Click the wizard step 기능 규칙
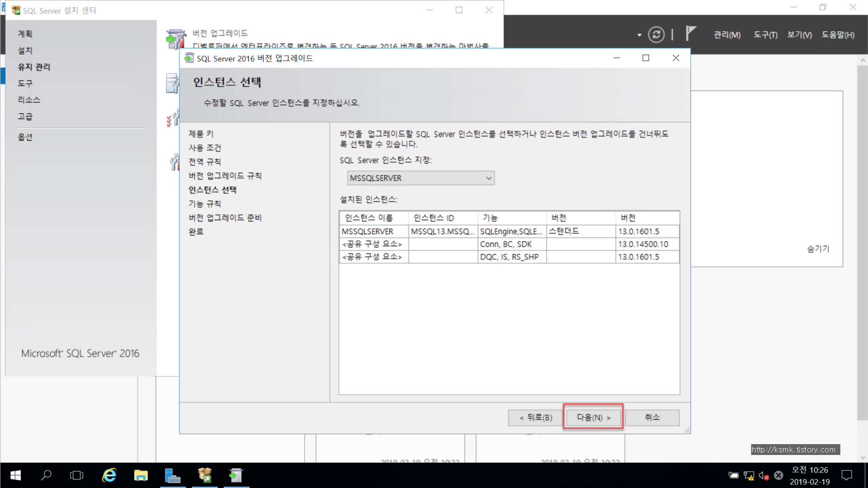Viewport: 868px width, 488px height. [205, 204]
